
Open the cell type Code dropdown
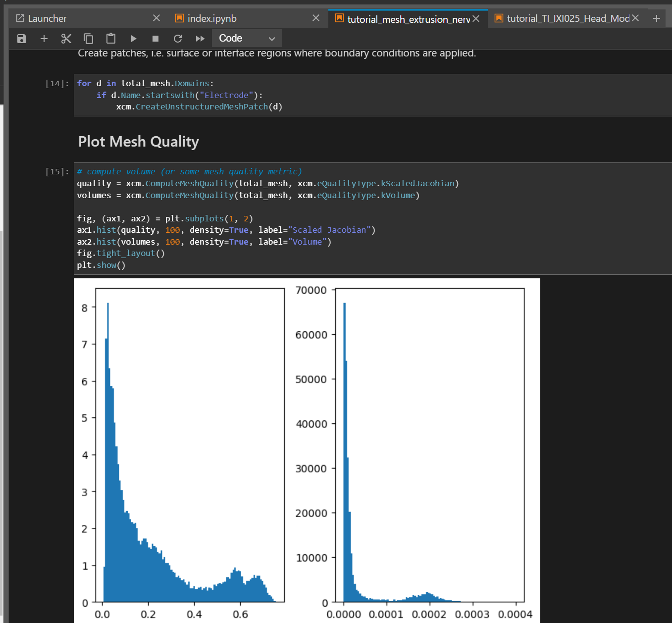point(247,38)
